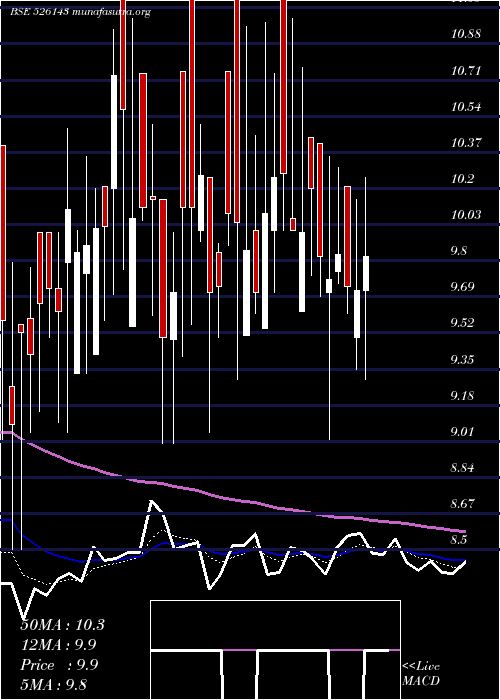Click inside the MACD histogram box

pyautogui.click(x=275, y=650)
